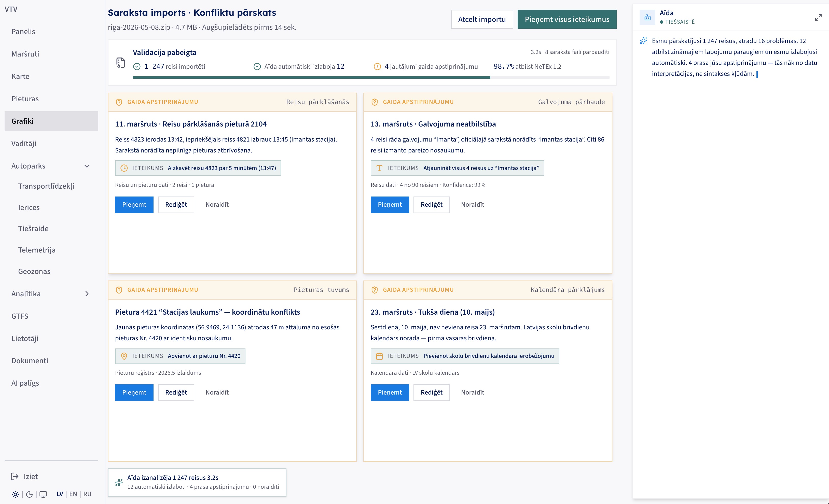
Task: Click the VTV logo text
Action: click(11, 9)
